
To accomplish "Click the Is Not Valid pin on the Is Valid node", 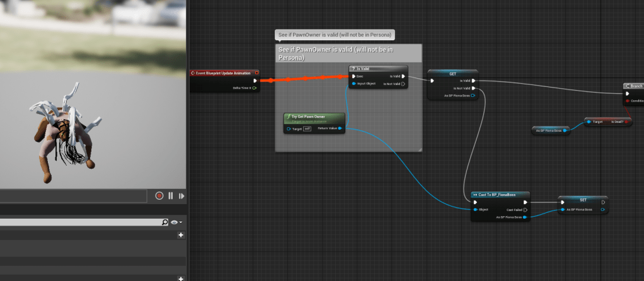I will pyautogui.click(x=403, y=83).
